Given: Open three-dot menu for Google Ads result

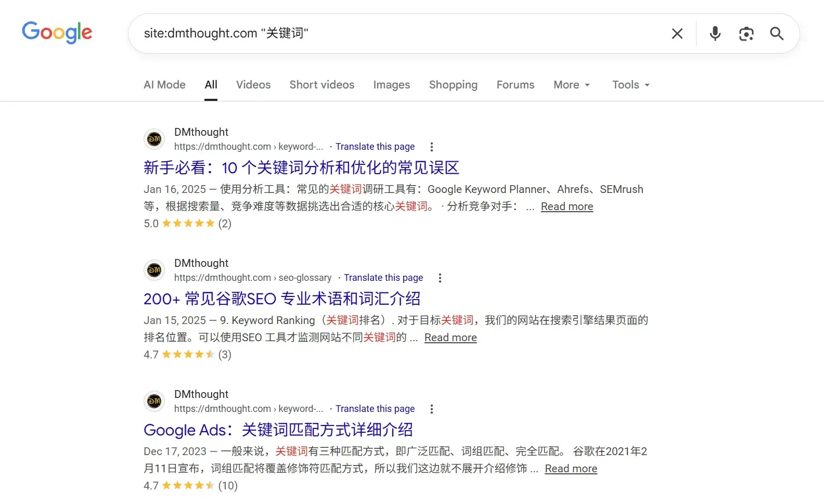Looking at the screenshot, I should pos(431,409).
